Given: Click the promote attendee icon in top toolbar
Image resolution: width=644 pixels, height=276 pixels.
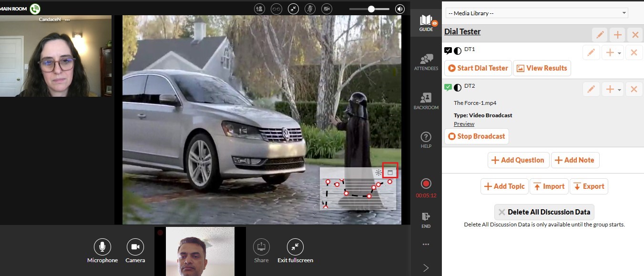Looking at the screenshot, I should pyautogui.click(x=259, y=9).
